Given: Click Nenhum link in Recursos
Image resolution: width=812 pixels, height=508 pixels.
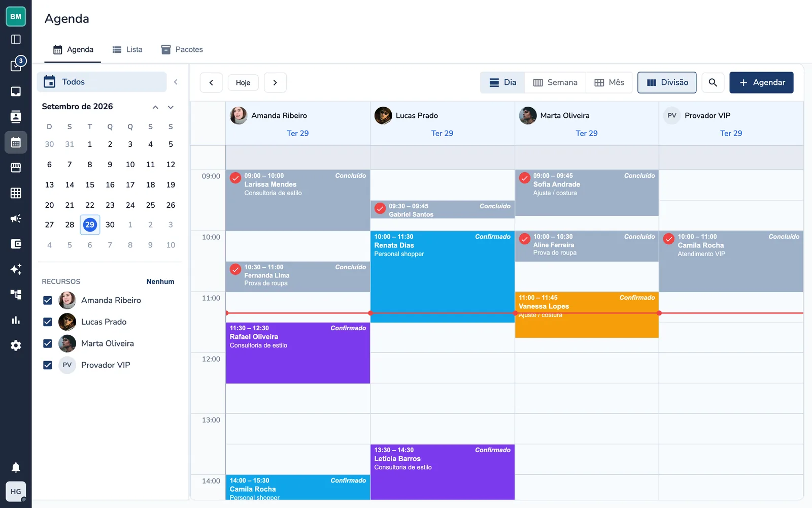Looking at the screenshot, I should tap(160, 281).
